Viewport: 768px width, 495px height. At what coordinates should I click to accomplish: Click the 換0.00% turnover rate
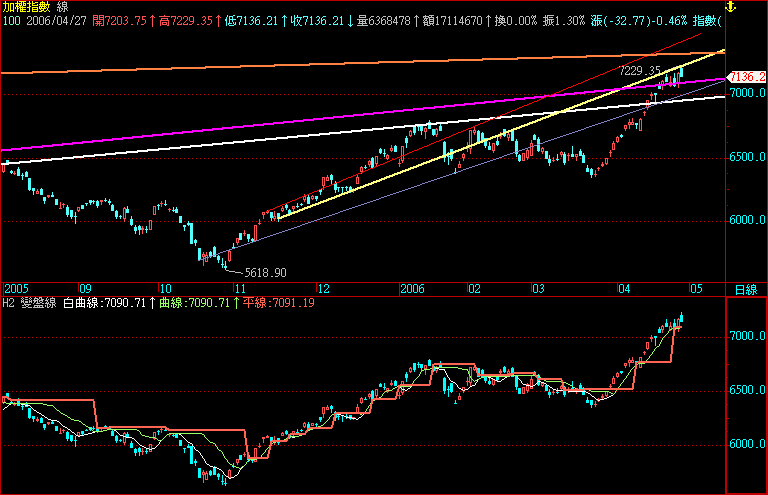pyautogui.click(x=516, y=21)
